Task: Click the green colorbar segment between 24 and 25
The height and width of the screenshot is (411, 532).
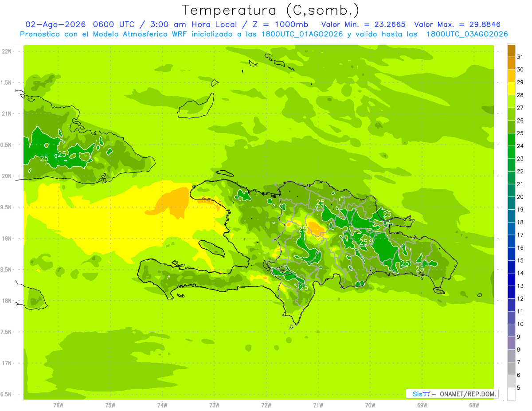Action: (x=511, y=139)
